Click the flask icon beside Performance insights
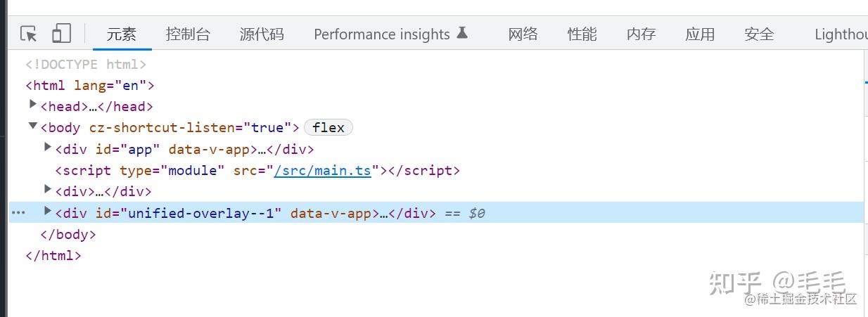 (462, 32)
